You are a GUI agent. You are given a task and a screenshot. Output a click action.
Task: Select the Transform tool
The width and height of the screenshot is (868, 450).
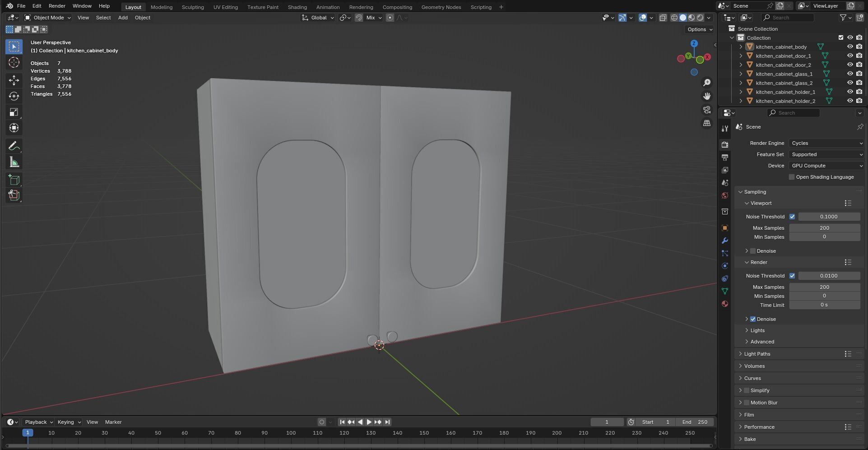coord(14,128)
